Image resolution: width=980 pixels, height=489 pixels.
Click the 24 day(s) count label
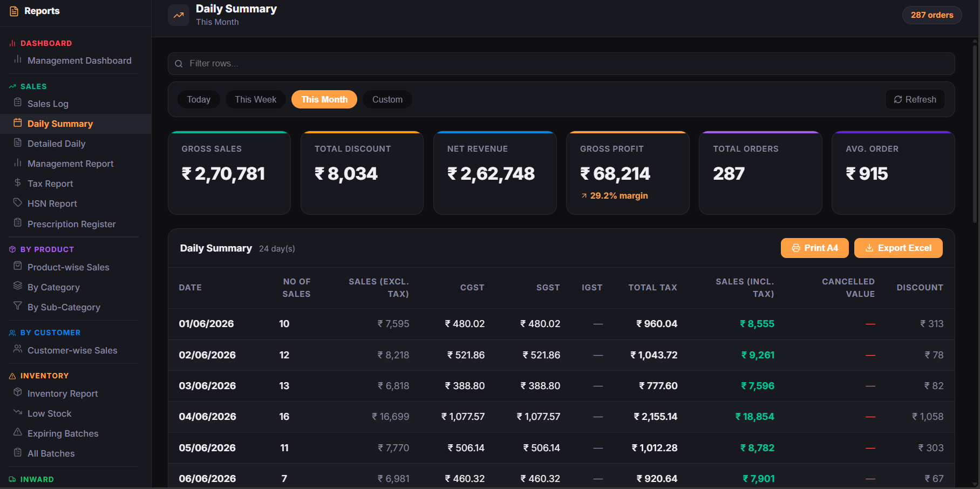tap(277, 249)
